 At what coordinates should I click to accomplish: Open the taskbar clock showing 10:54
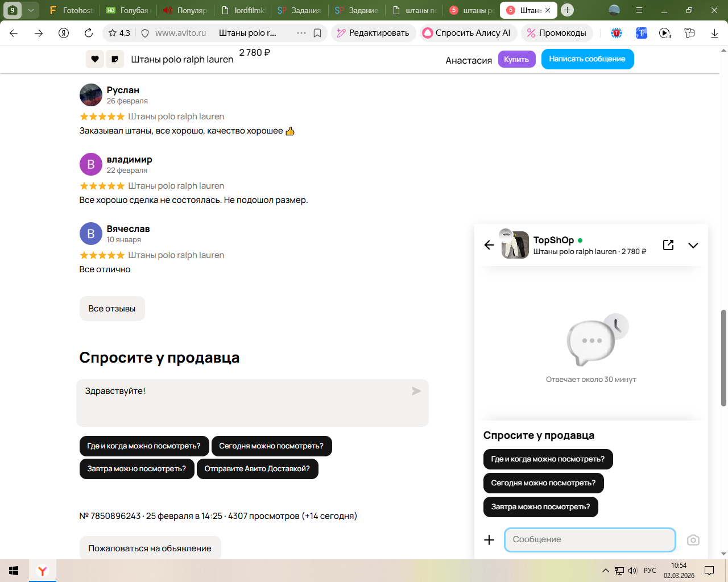pos(679,571)
